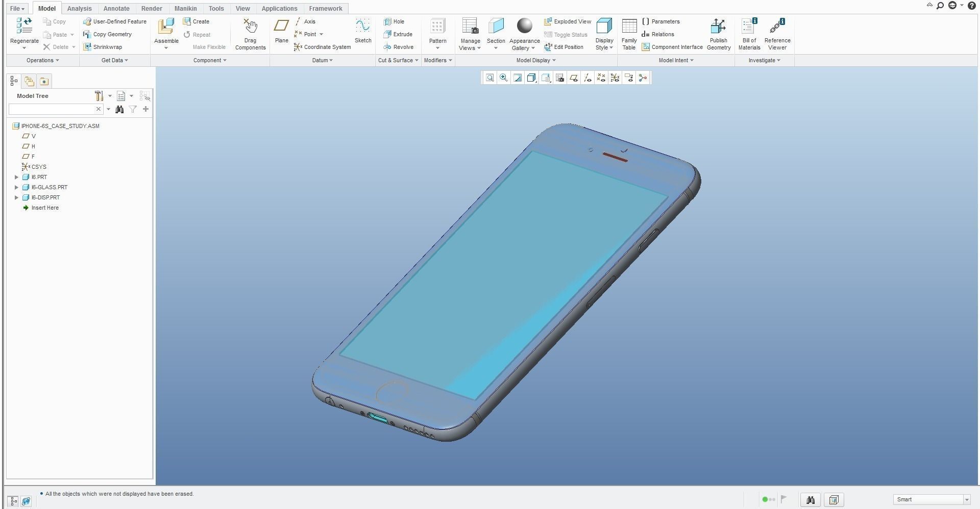Click the Create component button

tap(196, 21)
